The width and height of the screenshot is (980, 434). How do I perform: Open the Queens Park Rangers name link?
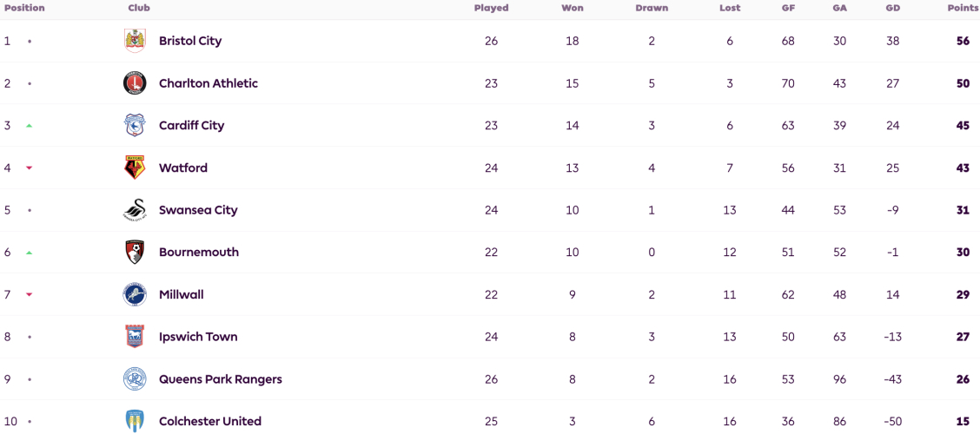[221, 379]
